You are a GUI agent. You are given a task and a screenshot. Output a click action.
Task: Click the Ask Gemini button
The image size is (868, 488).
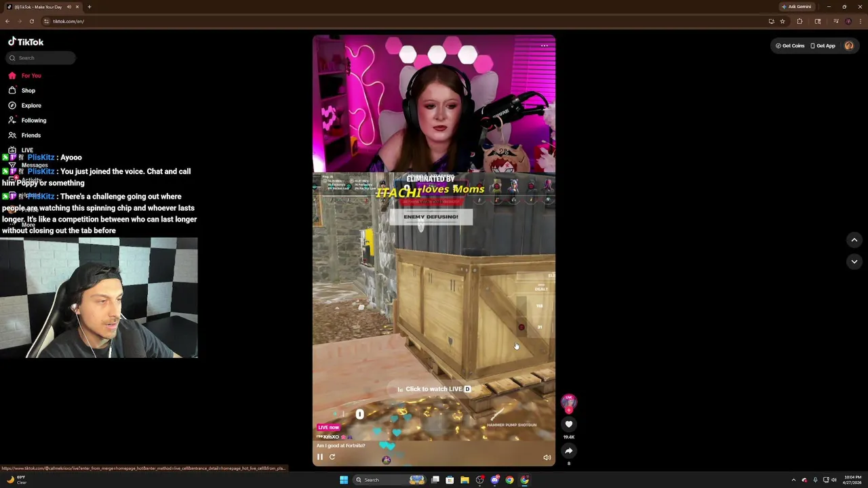point(796,7)
